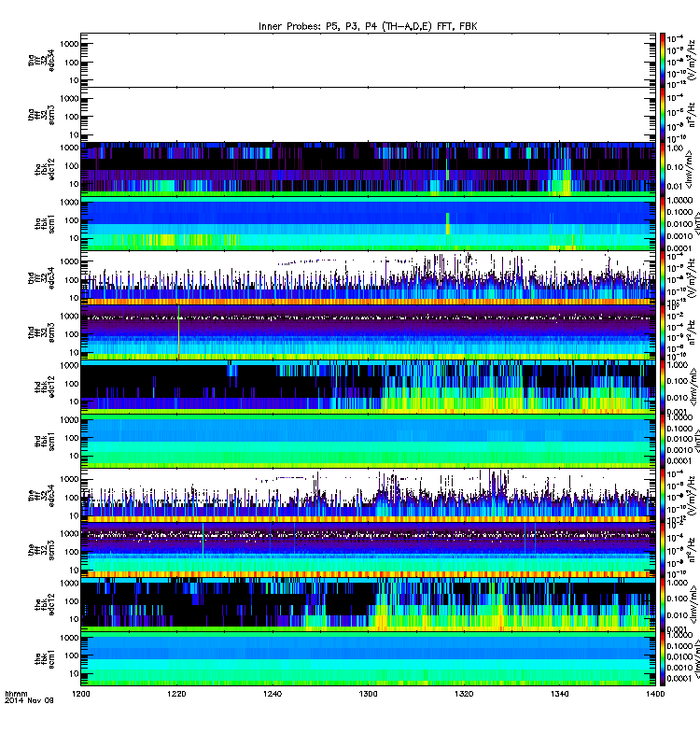Click the 10 tick label of the fbk scm1
The height and width of the screenshot is (747, 700).
click(74, 673)
